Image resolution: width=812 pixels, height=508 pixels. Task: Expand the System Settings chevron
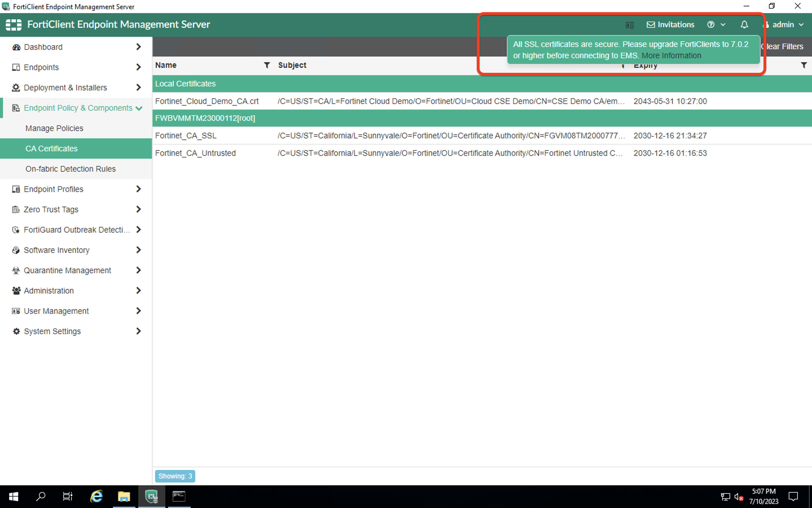138,331
